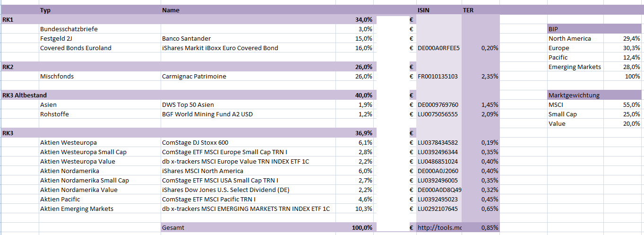This screenshot has width=644, height=235.
Task: Select the "Banco Santander" name cell
Action: (186, 38)
